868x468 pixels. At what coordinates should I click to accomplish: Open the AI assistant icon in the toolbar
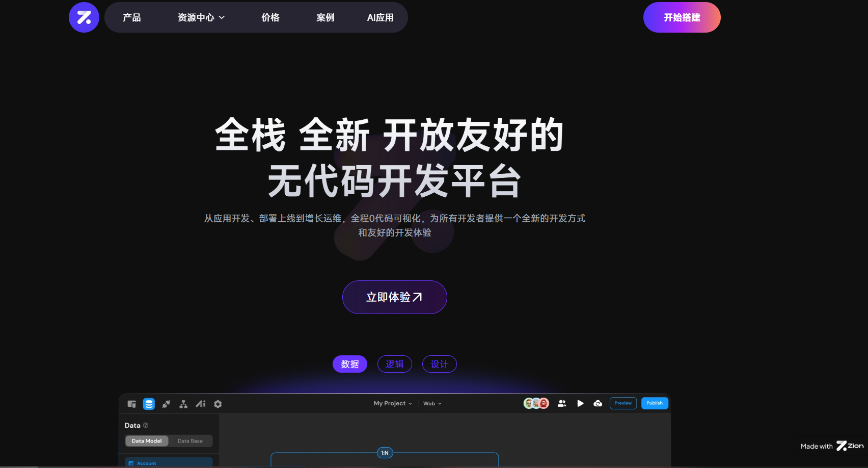pos(200,403)
